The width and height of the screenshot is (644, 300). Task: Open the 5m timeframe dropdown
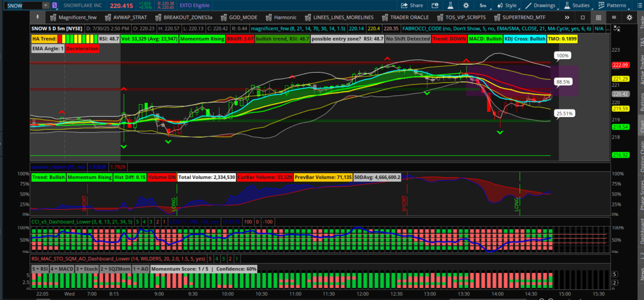(483, 5)
